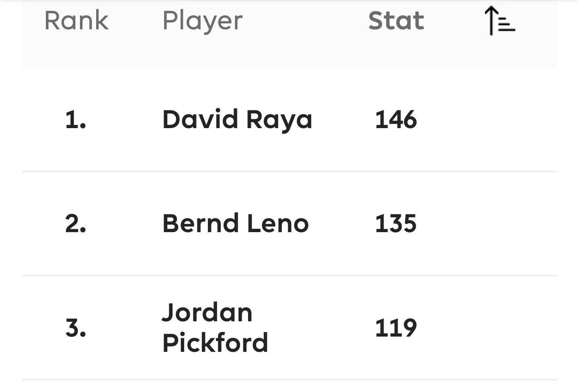Select the stat value 119

pos(396,328)
